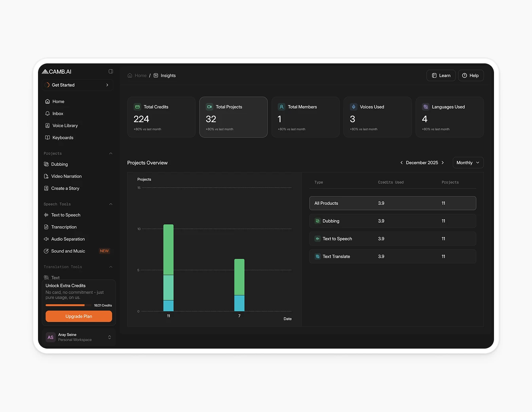The height and width of the screenshot is (412, 532).
Task: Open the Voice Library
Action: pyautogui.click(x=65, y=126)
